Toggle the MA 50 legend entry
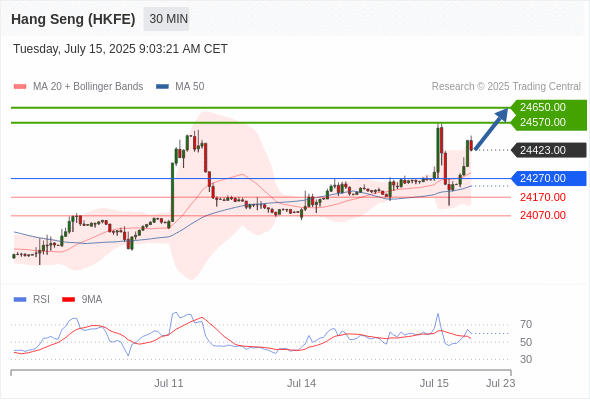590x400 pixels. (180, 87)
